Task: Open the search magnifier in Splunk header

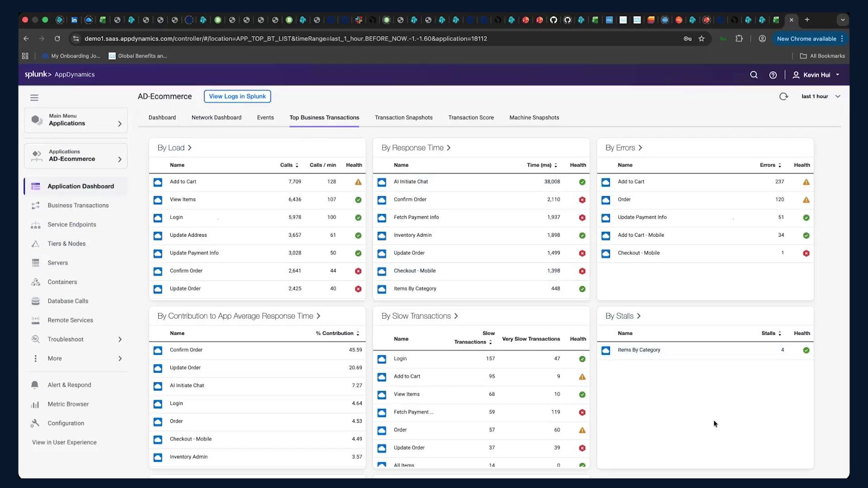Action: (754, 75)
